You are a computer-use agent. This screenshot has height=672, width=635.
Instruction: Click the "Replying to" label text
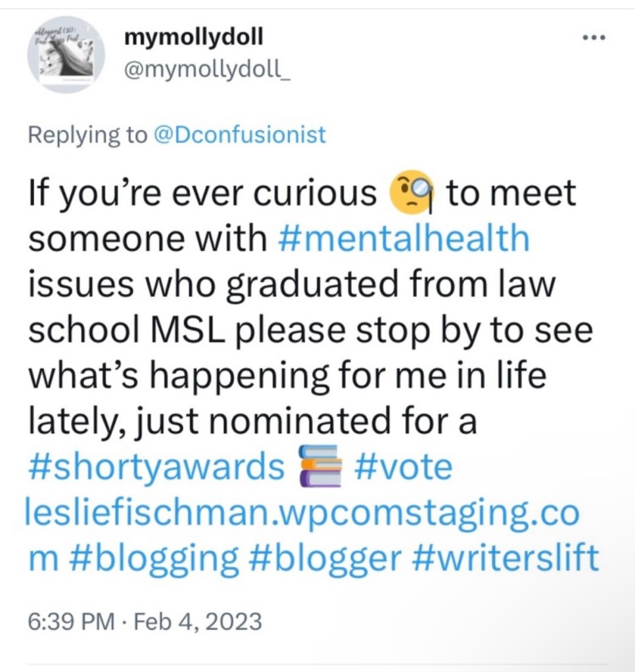[86, 135]
